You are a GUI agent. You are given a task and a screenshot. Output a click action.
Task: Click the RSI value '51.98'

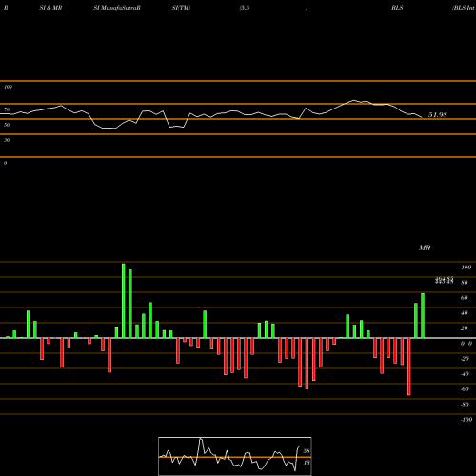click(x=438, y=115)
